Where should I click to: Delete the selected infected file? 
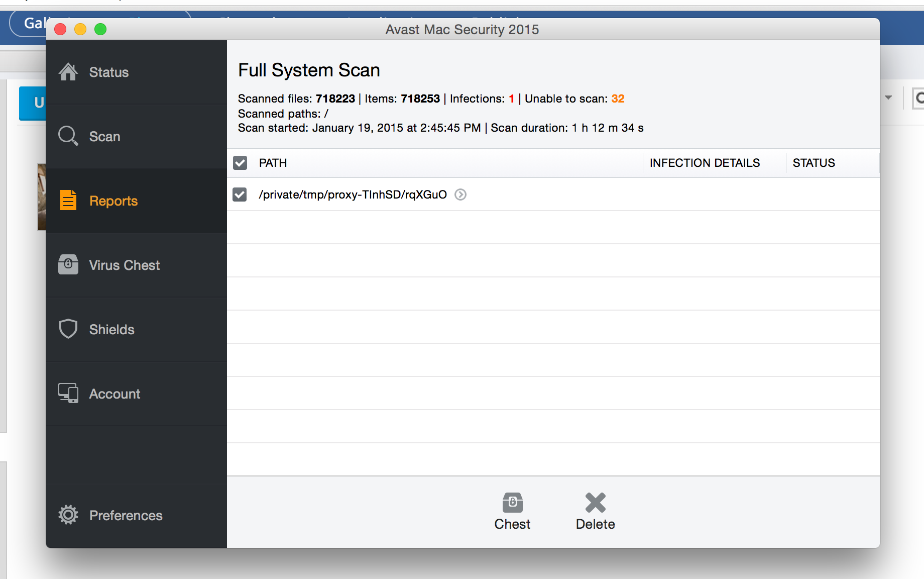click(596, 512)
